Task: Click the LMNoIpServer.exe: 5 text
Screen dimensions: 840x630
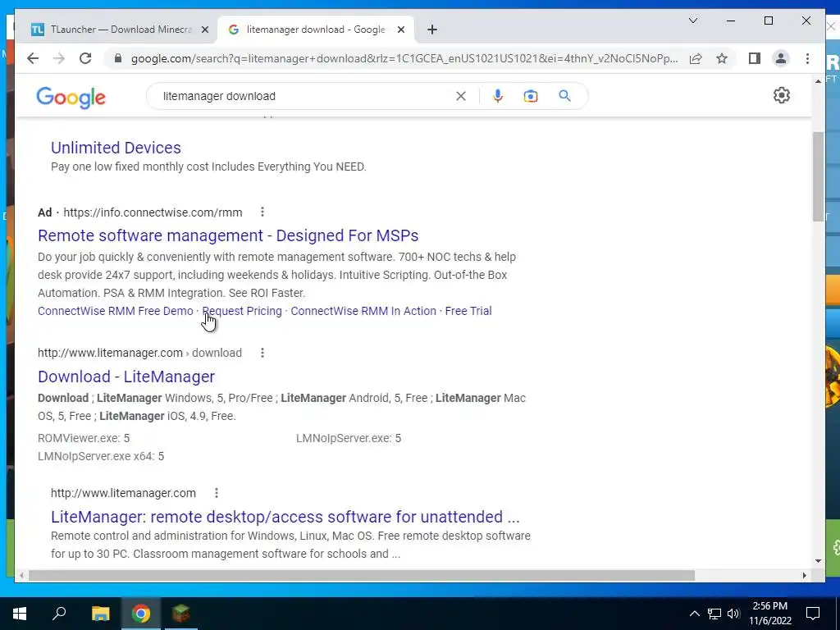Action: click(348, 438)
